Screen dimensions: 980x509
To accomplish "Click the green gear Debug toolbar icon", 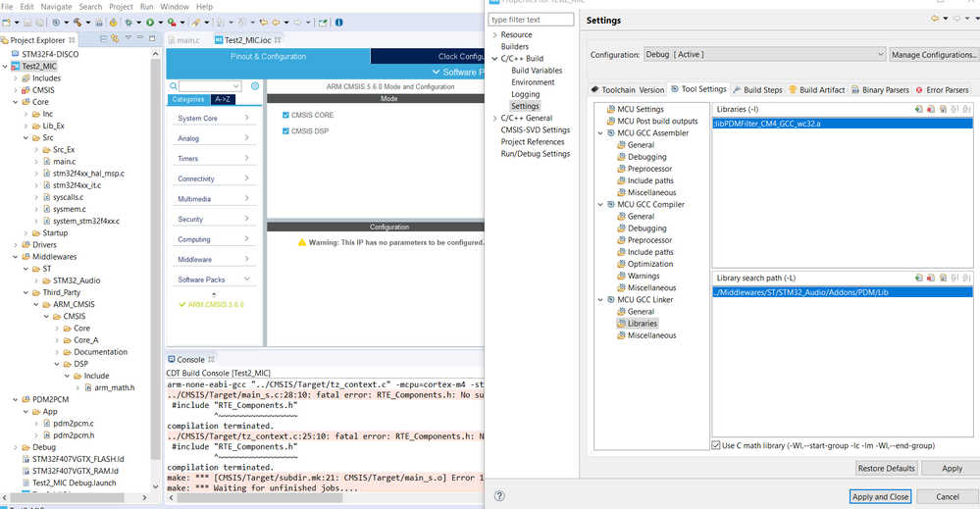I will click(x=129, y=23).
